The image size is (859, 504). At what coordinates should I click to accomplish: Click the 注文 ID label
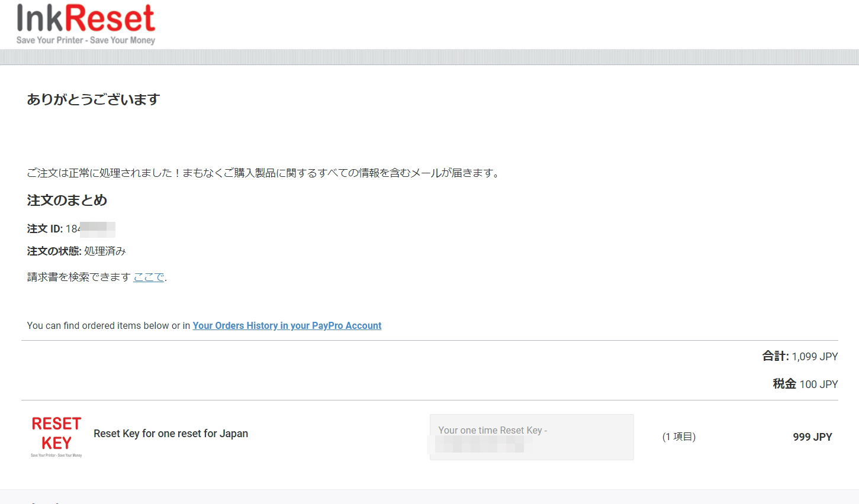pyautogui.click(x=45, y=229)
